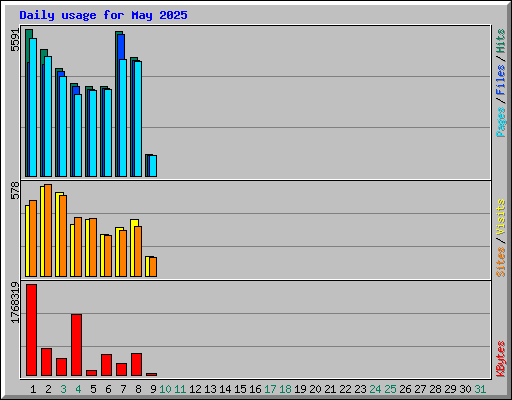Click green day 18 on the x-axis
The width and height of the screenshot is (512, 400).
(x=285, y=389)
